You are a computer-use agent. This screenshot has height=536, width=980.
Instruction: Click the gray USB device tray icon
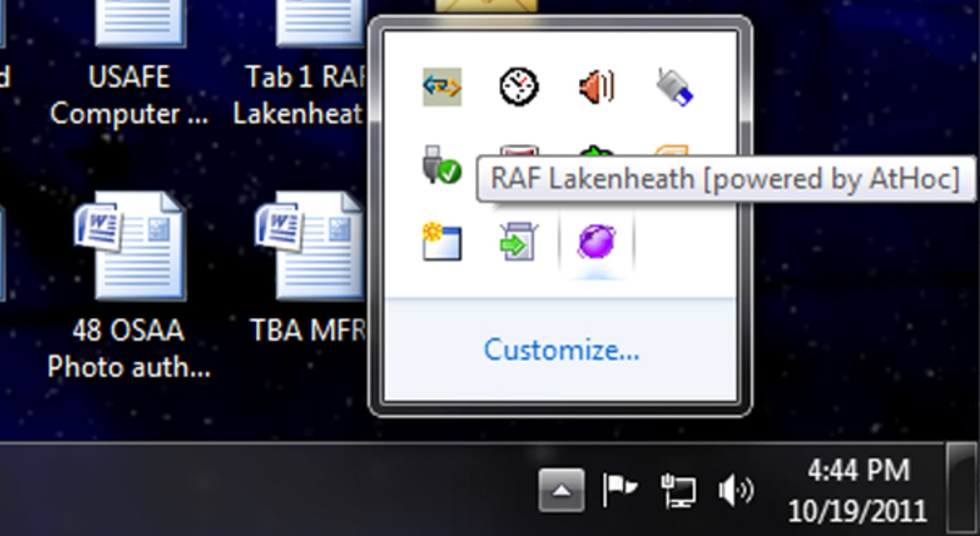tap(674, 87)
